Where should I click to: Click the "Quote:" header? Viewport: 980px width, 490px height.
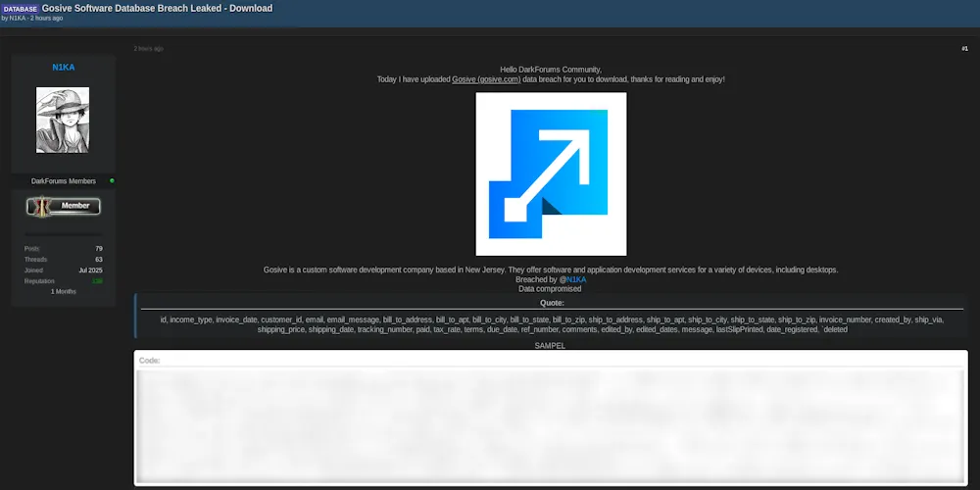(552, 303)
